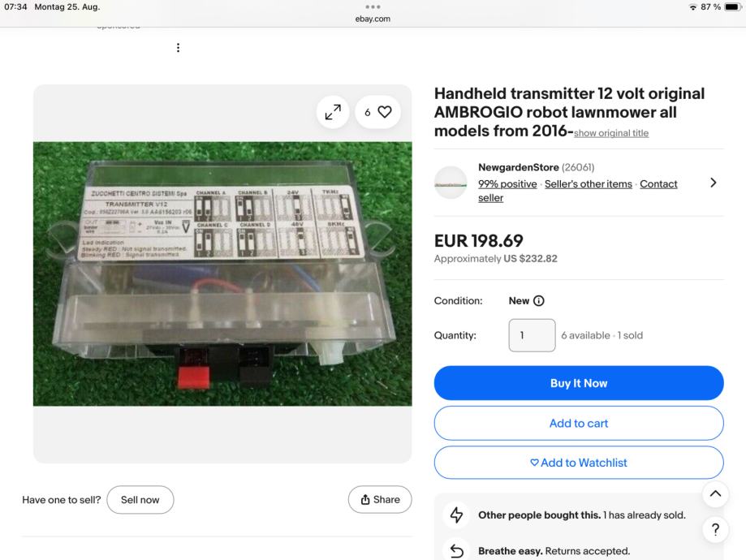The height and width of the screenshot is (560, 746).
Task: Open the three-dot options menu
Action: 178,48
